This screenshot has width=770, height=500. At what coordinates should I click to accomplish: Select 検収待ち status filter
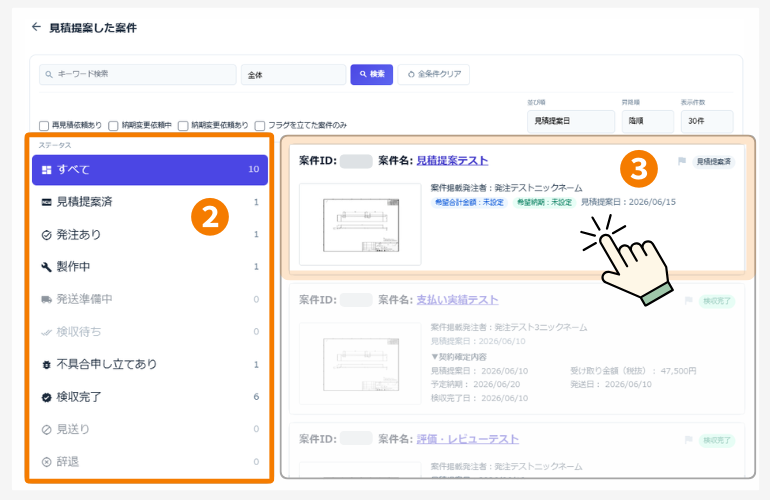150,332
